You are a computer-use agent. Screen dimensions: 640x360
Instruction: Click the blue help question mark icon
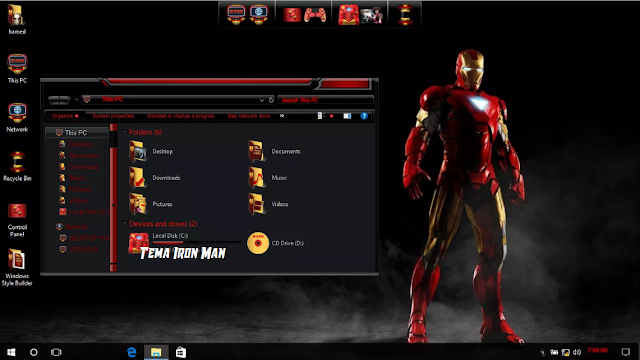(364, 116)
